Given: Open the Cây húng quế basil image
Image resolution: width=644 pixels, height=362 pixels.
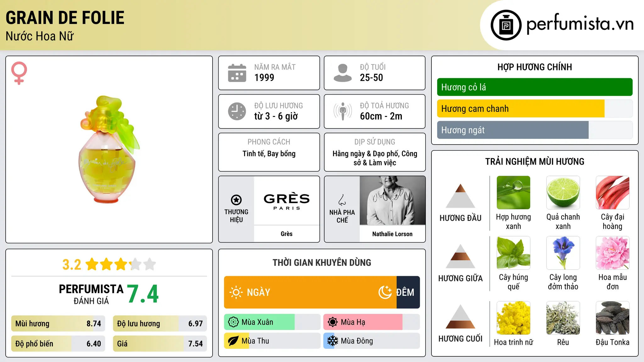Looking at the screenshot, I should point(514,253).
